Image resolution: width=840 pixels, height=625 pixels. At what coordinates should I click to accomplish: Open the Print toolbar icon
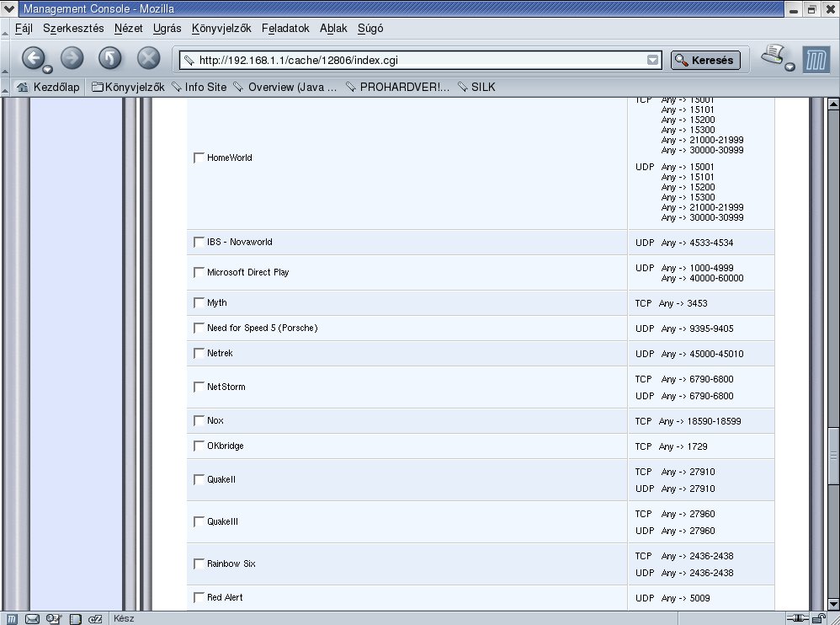click(773, 55)
